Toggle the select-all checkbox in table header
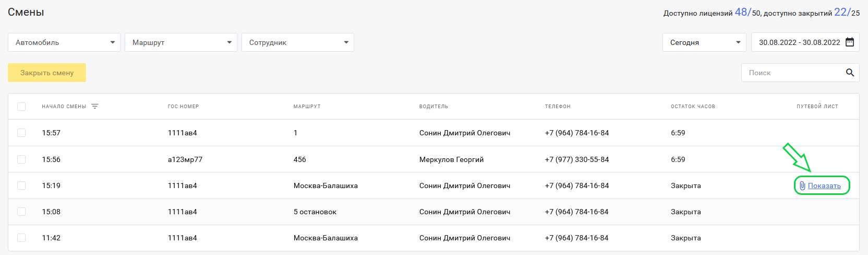 coord(21,107)
